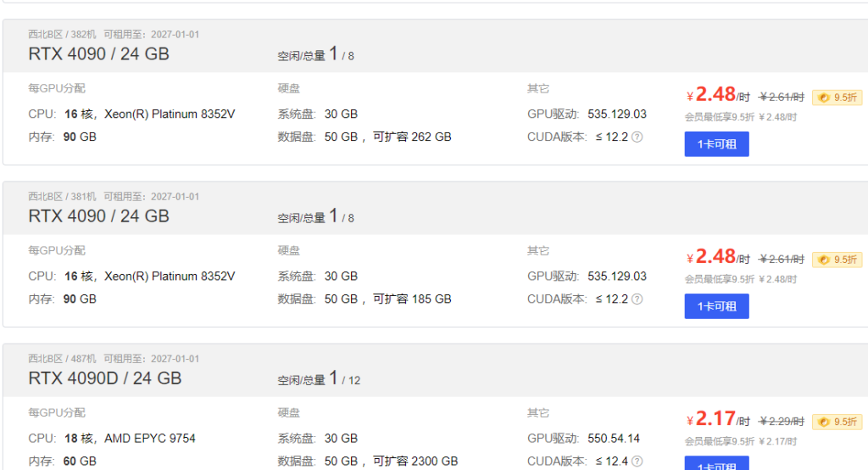The width and height of the screenshot is (868, 470).
Task: Select the 382机 RTX 4090 / 24 GB title
Action: 98,54
